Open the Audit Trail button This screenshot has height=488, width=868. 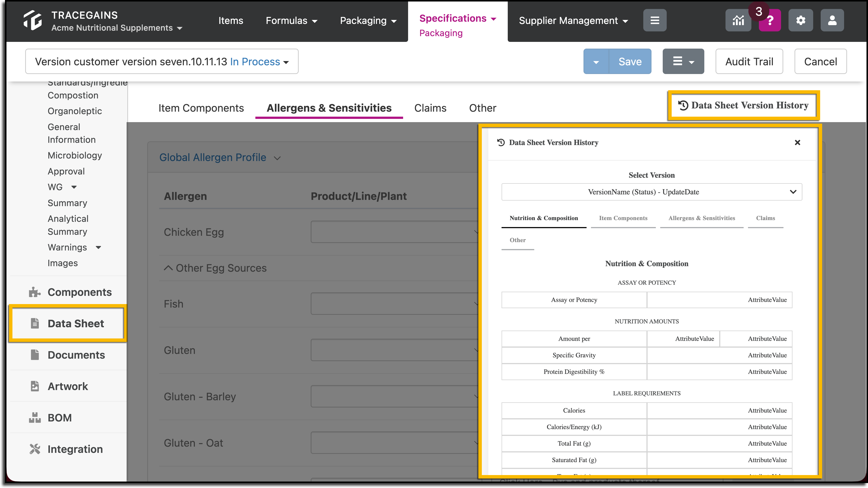point(749,62)
